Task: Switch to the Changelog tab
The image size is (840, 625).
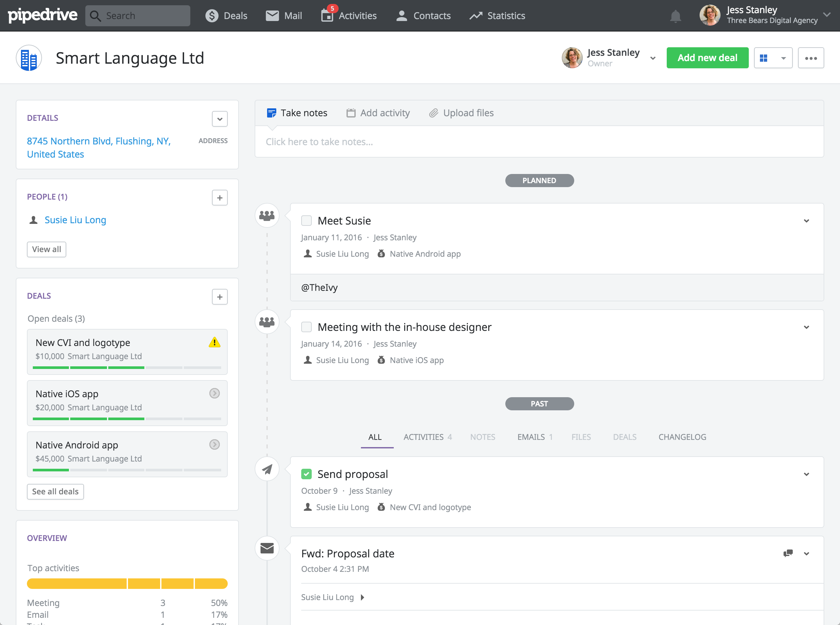Action: 682,437
